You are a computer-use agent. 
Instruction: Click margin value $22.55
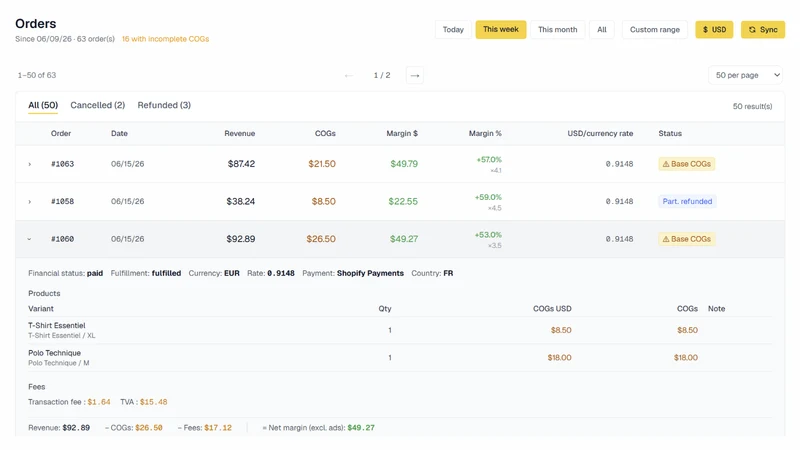tap(403, 201)
